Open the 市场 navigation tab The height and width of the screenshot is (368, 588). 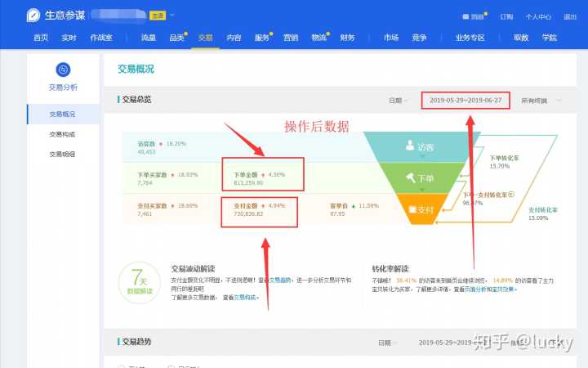[x=390, y=38]
